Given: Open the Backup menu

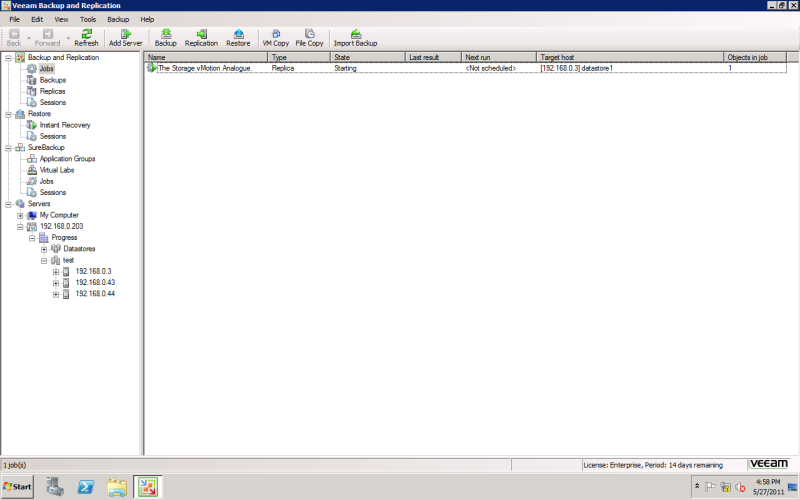Looking at the screenshot, I should (x=118, y=19).
